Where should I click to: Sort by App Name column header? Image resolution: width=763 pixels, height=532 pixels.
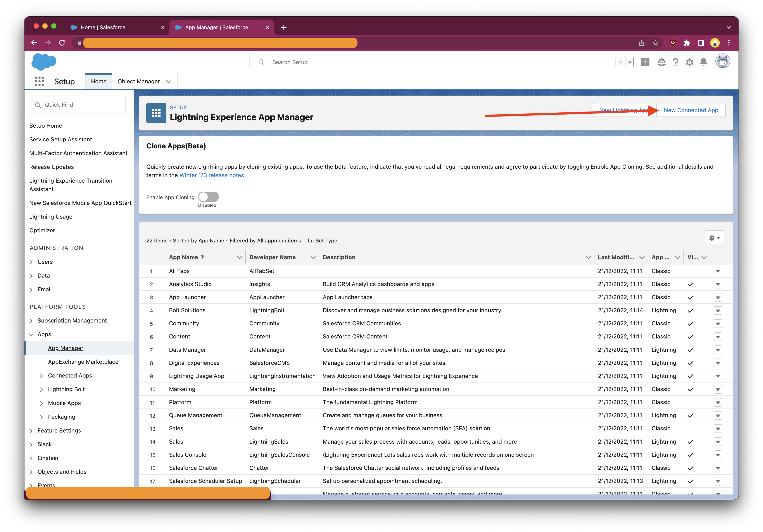click(x=183, y=257)
